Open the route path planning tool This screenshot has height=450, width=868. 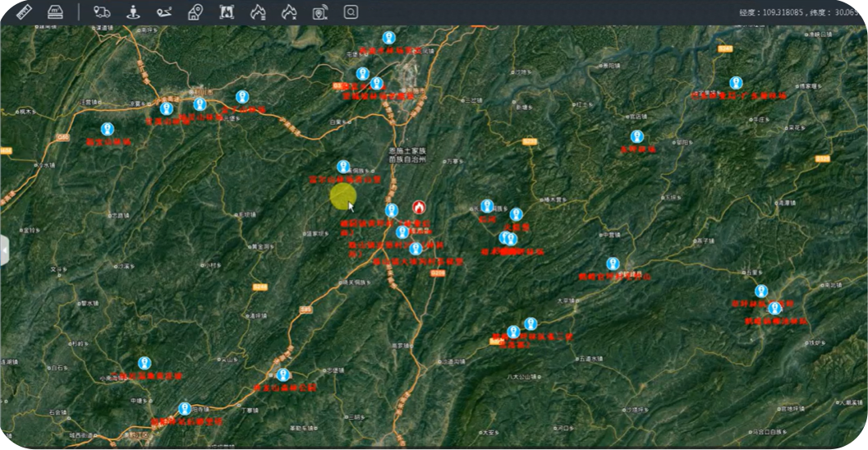[x=165, y=11]
